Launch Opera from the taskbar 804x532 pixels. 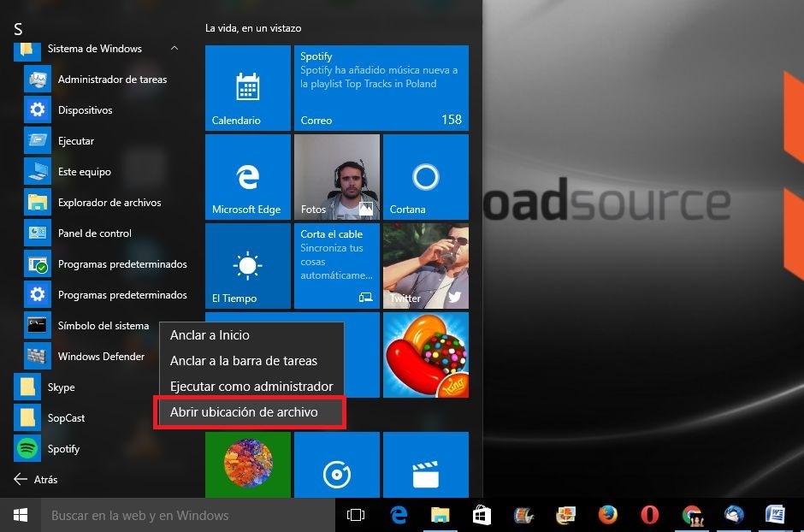tap(650, 515)
